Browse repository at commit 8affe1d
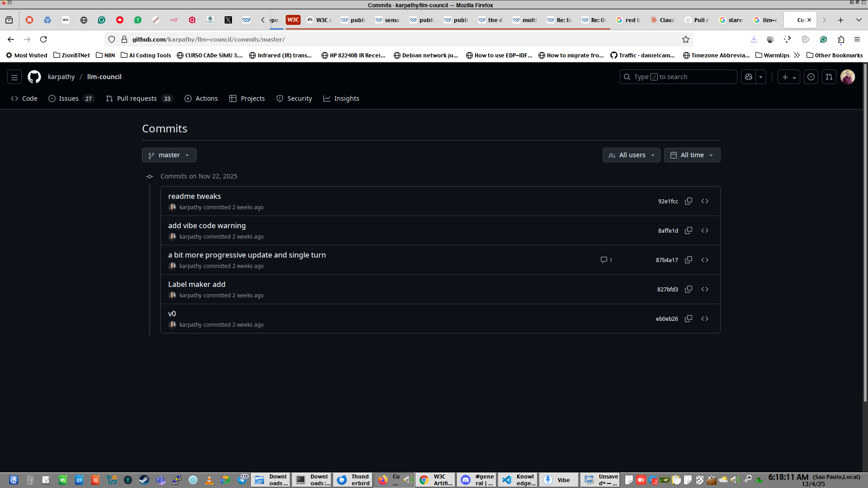This screenshot has height=488, width=868. click(x=705, y=230)
